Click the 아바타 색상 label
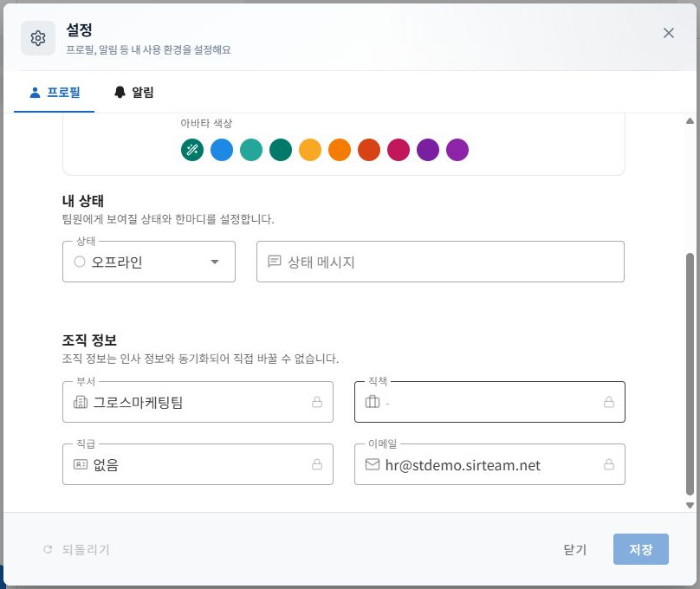This screenshot has height=589, width=700. coord(206,123)
